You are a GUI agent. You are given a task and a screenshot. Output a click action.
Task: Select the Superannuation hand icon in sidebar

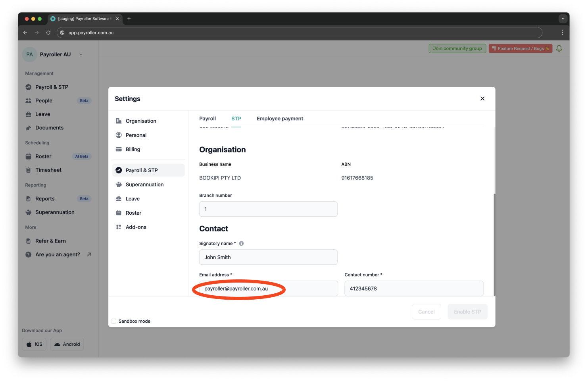point(28,212)
